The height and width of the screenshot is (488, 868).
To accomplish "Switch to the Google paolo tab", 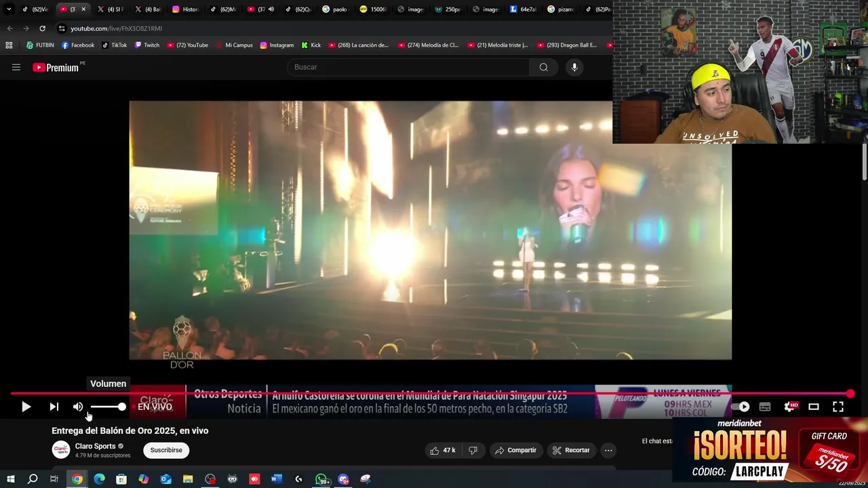I will click(335, 9).
